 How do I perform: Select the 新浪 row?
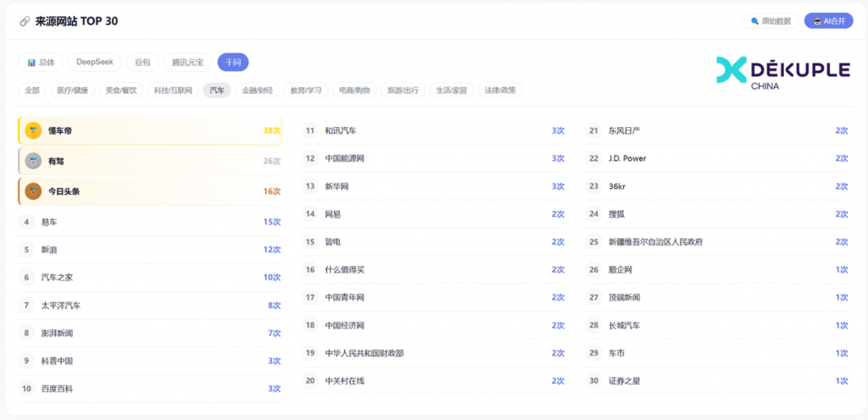tap(149, 250)
